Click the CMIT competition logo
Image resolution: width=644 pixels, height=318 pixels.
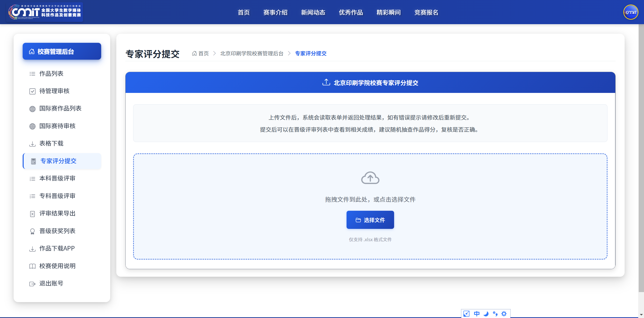point(45,12)
